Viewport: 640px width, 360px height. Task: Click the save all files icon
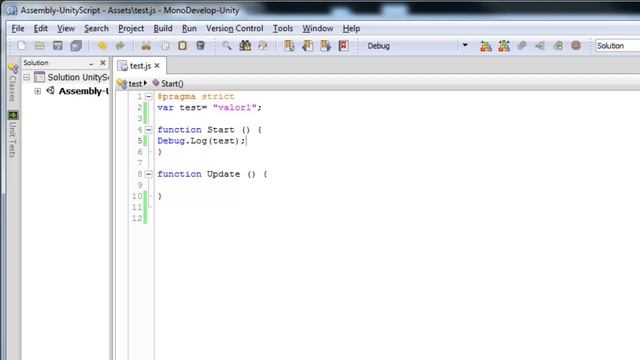pyautogui.click(x=76, y=46)
